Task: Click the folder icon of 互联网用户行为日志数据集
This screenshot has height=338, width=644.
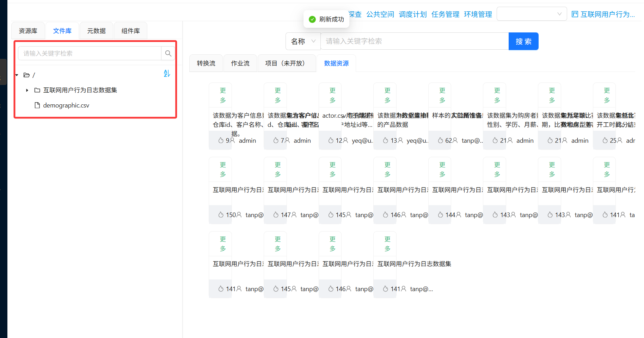Action: point(37,90)
